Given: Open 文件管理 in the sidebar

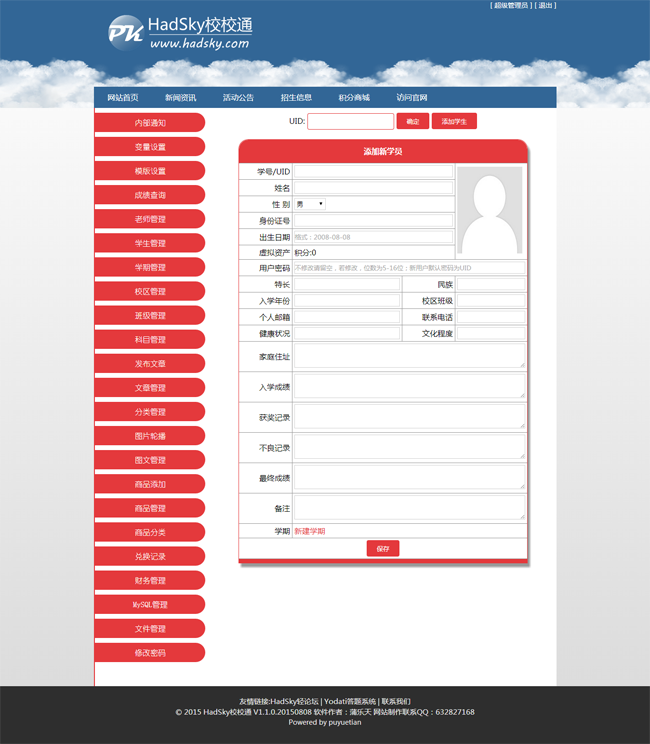Looking at the screenshot, I should (x=150, y=629).
